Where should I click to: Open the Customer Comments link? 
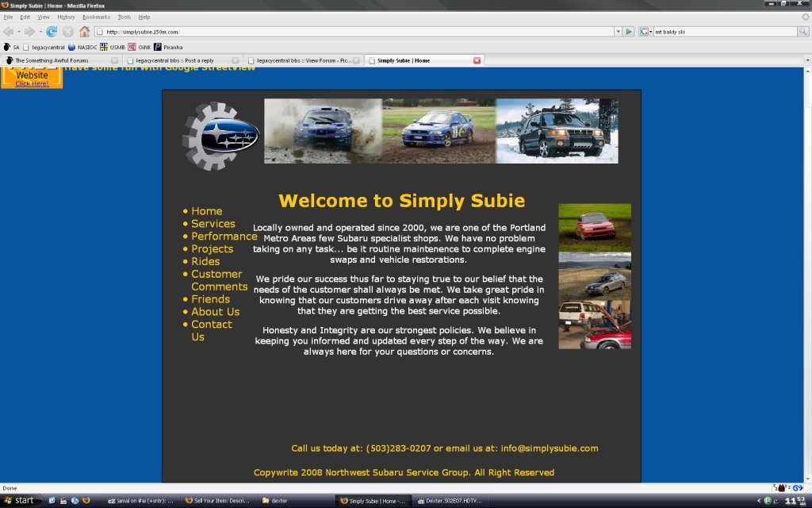219,280
